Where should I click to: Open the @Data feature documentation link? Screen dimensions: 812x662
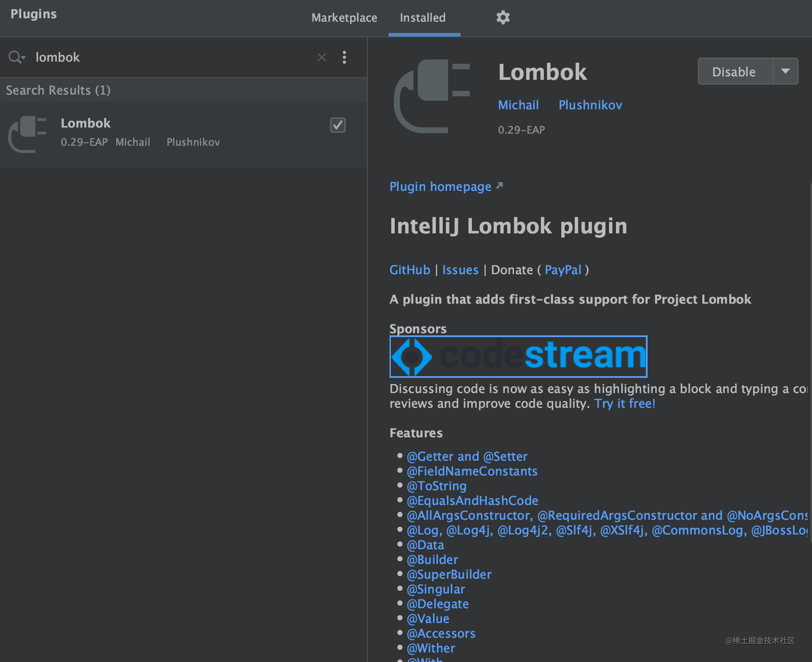tap(425, 544)
